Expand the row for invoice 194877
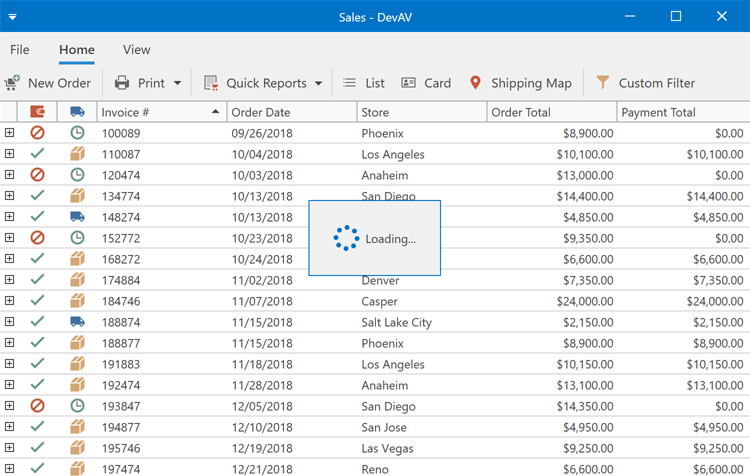This screenshot has height=476, width=750. 9,427
